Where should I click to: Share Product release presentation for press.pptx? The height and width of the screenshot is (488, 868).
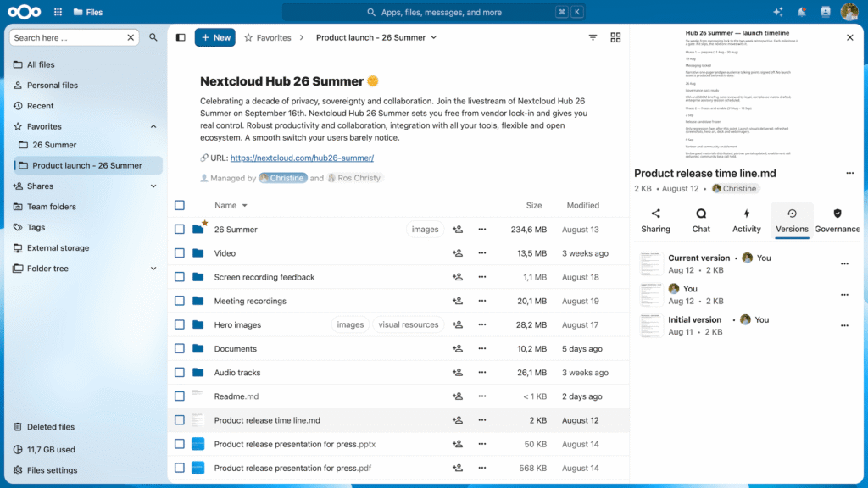pyautogui.click(x=457, y=444)
